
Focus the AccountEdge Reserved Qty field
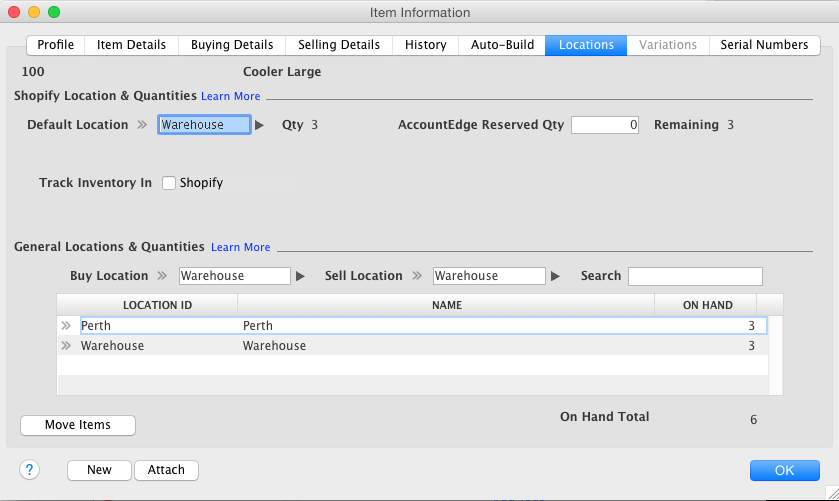click(x=604, y=125)
